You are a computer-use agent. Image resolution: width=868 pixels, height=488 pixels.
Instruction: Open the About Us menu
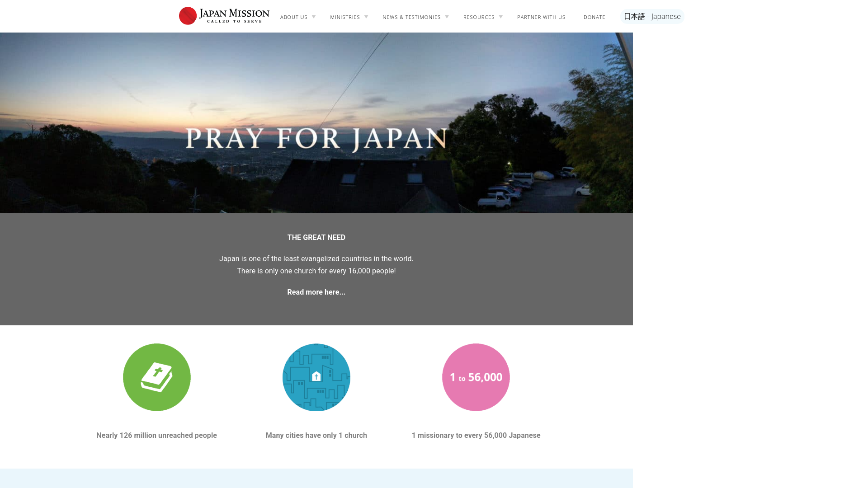(x=294, y=17)
